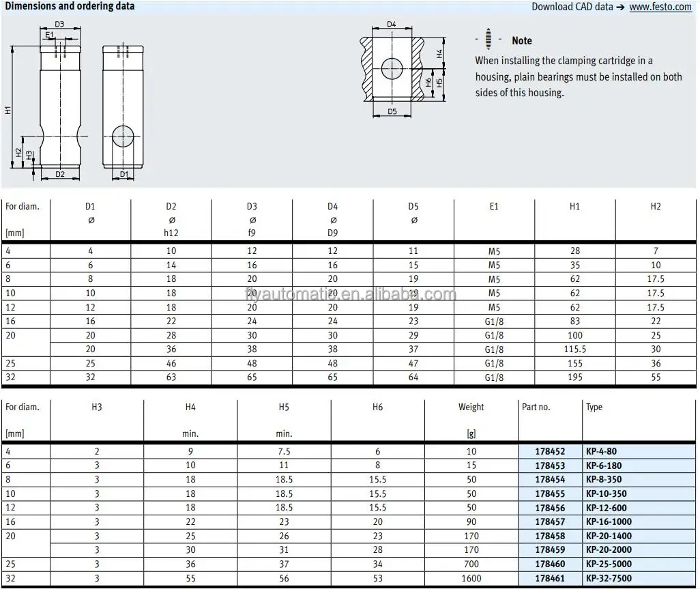Click the Note pencil icon

click(x=488, y=39)
